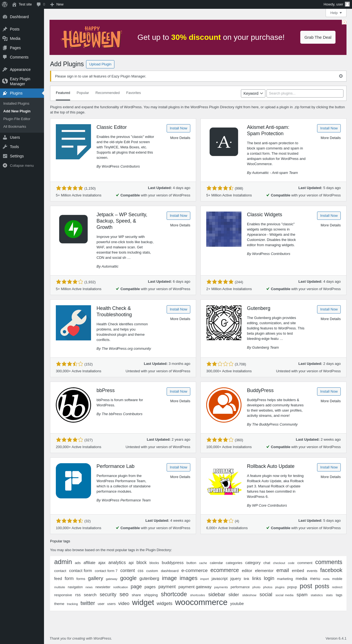Expand the Help dropdown
Image resolution: width=352 pixels, height=644 pixels.
[x=336, y=13]
